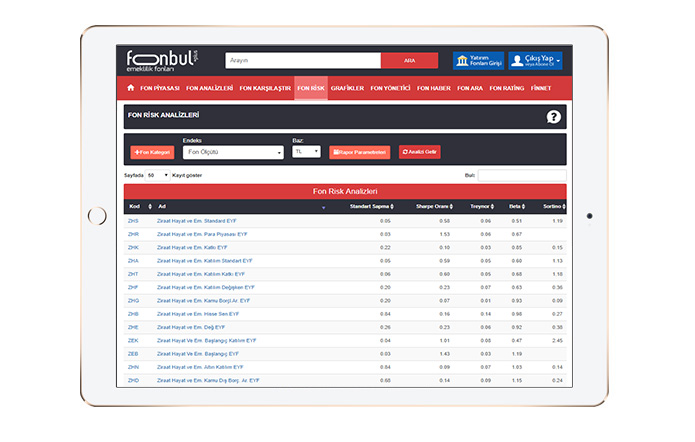The width and height of the screenshot is (695, 442).
Task: Click the Analizi Getir button
Action: point(419,152)
